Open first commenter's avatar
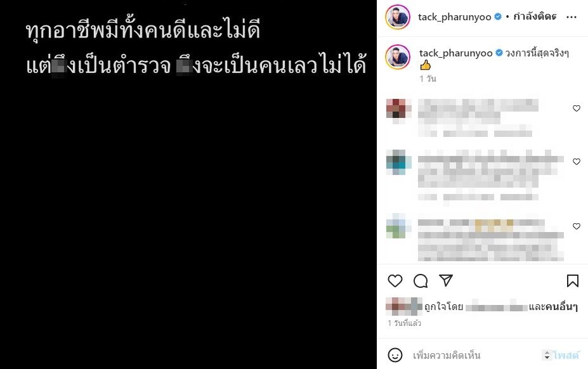Screen dimensions: 588x369 pos(398,110)
